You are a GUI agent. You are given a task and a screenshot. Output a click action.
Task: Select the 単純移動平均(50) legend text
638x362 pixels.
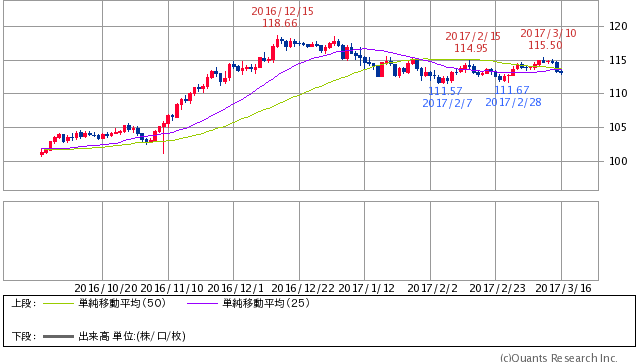(122, 303)
